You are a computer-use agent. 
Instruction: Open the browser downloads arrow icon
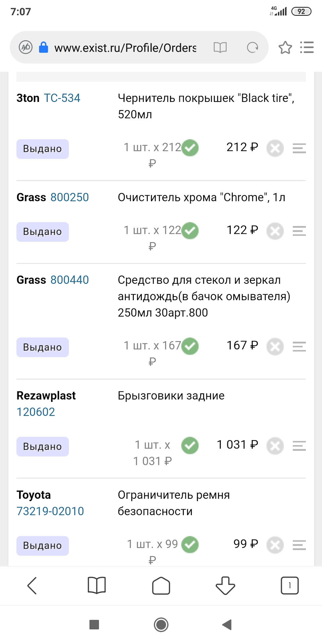click(225, 586)
